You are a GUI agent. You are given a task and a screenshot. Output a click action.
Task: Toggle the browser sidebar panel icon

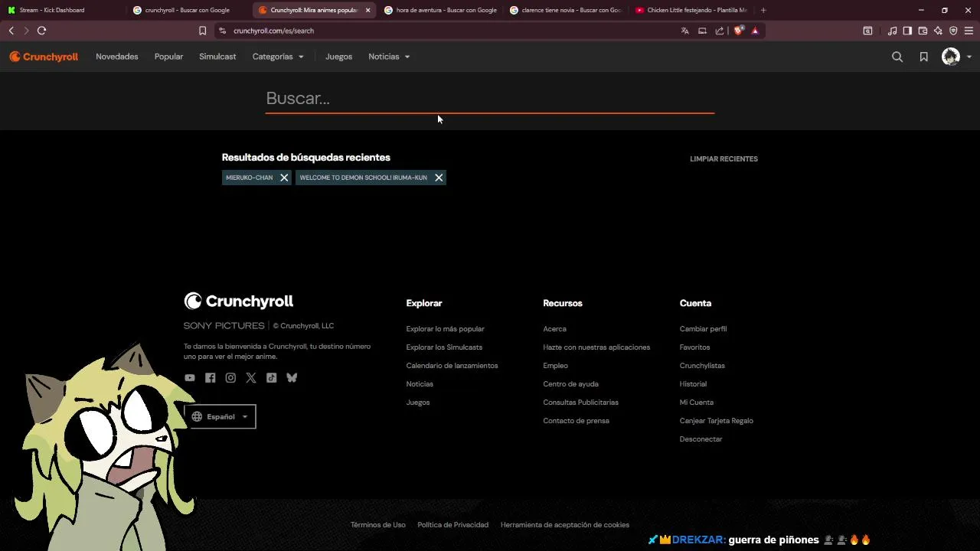(907, 31)
